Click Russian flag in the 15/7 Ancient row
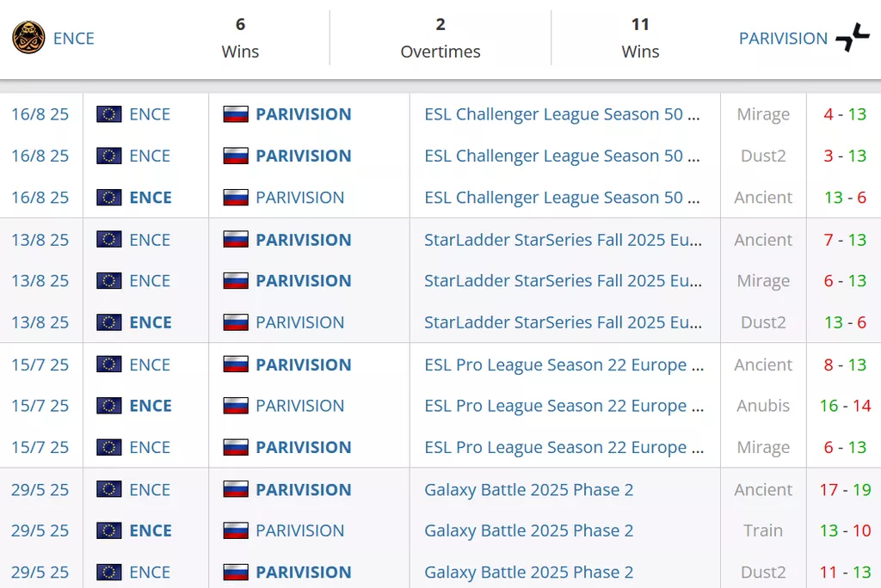Screen dimensions: 881x588 click(x=236, y=364)
